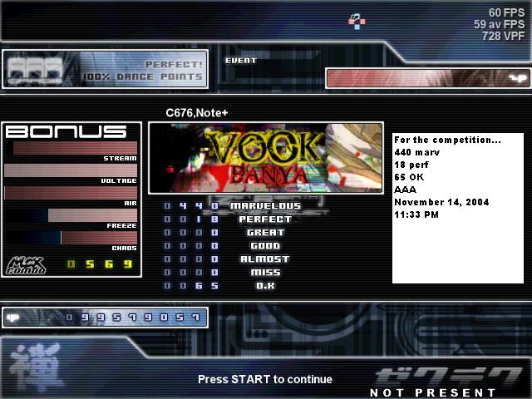Select the Chaos radar bar
This screenshot has height=399, width=532.
(71, 238)
